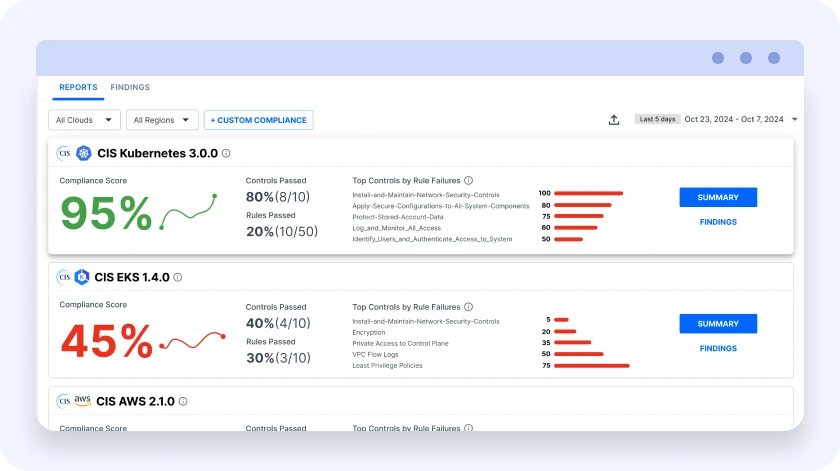Click the 20%(10/50) rules passed value
840x471 pixels.
282,231
